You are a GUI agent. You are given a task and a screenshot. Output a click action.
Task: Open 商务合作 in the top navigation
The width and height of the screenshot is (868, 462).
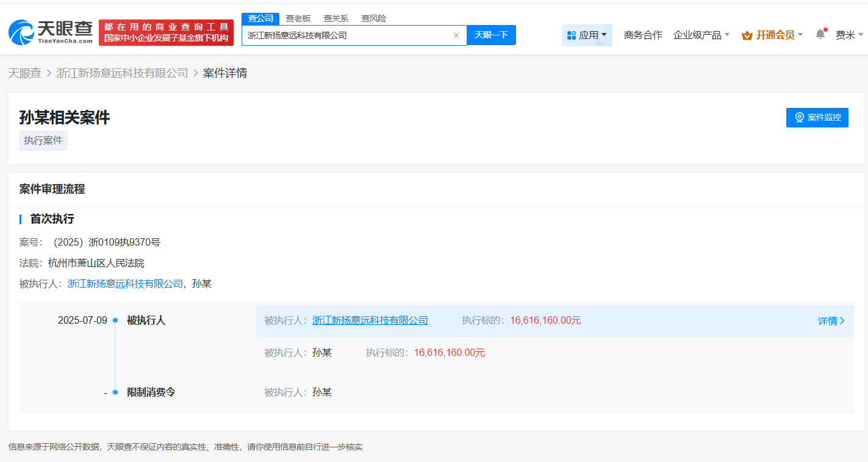643,35
